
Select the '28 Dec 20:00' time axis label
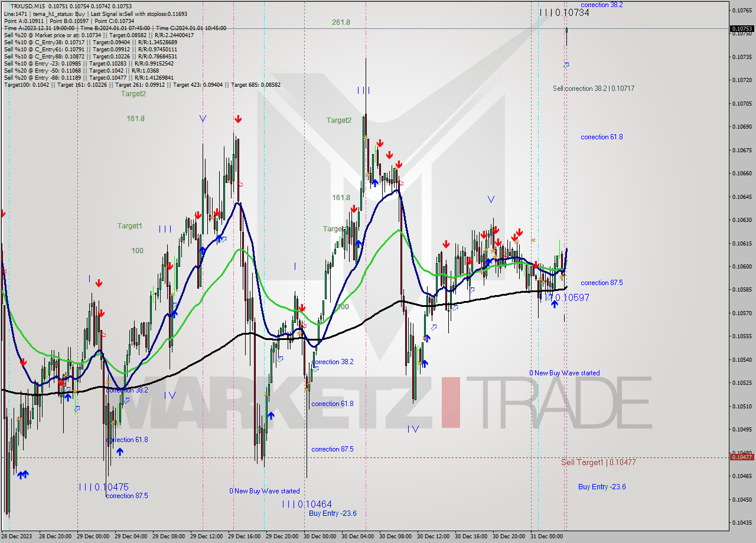point(55,537)
